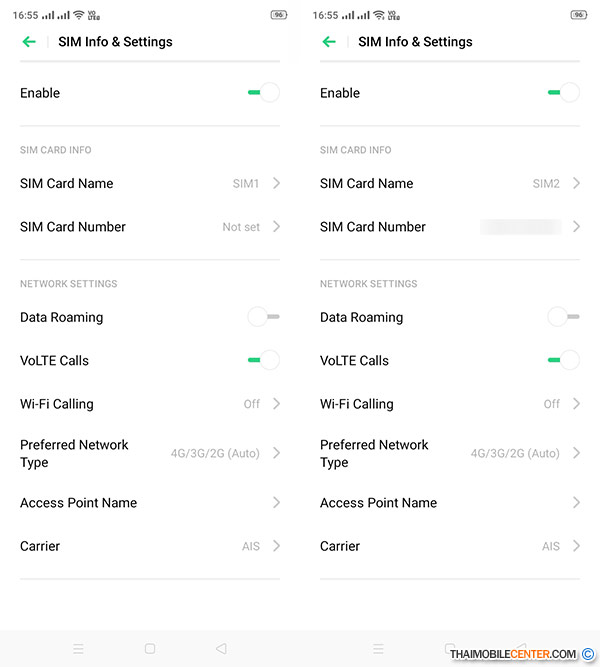The image size is (600, 667).
Task: Tap the back arrow on the left screen
Action: [x=28, y=42]
